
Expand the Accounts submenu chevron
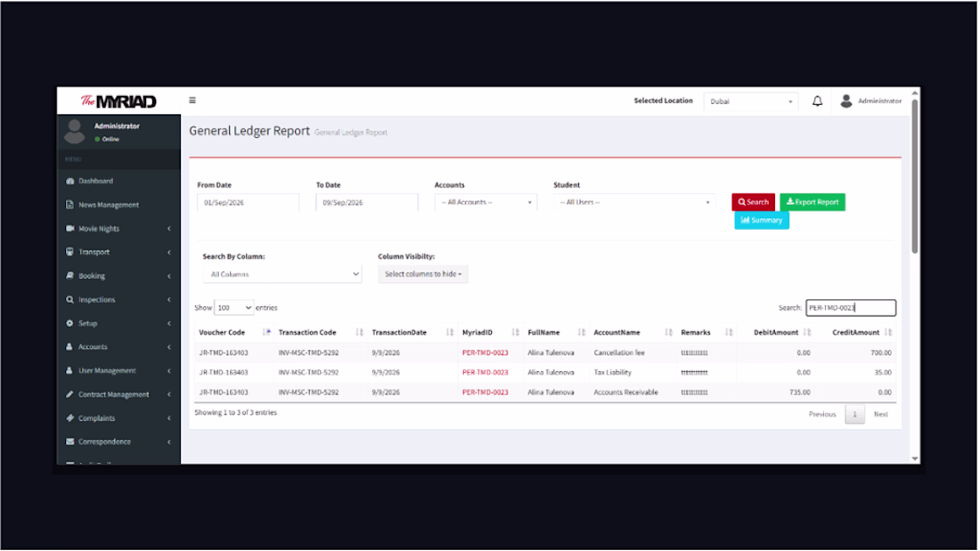click(x=168, y=347)
